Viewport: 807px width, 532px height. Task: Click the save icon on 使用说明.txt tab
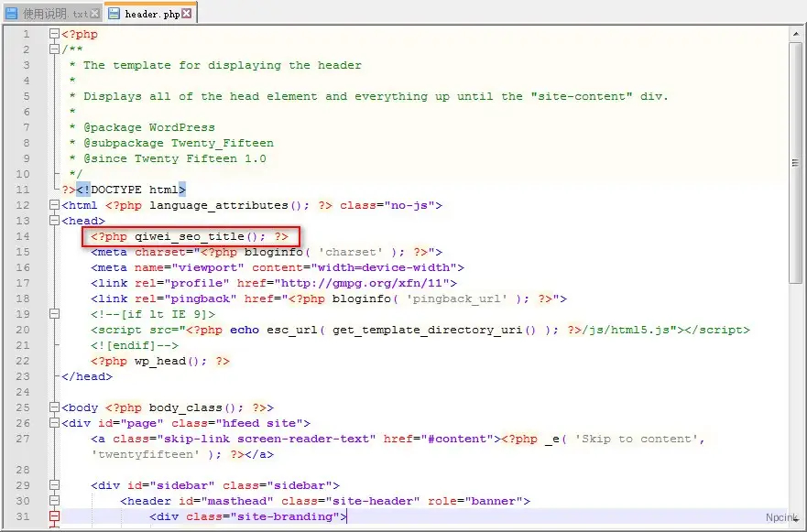coord(11,14)
